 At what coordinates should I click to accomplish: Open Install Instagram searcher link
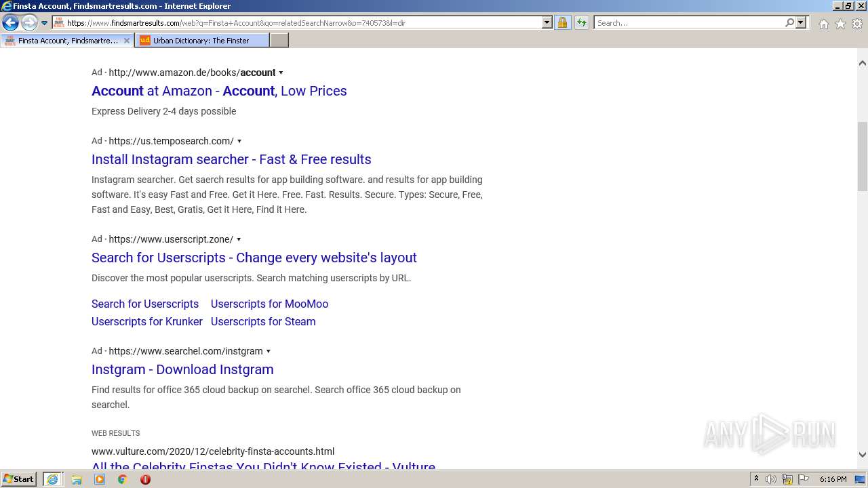pos(231,159)
